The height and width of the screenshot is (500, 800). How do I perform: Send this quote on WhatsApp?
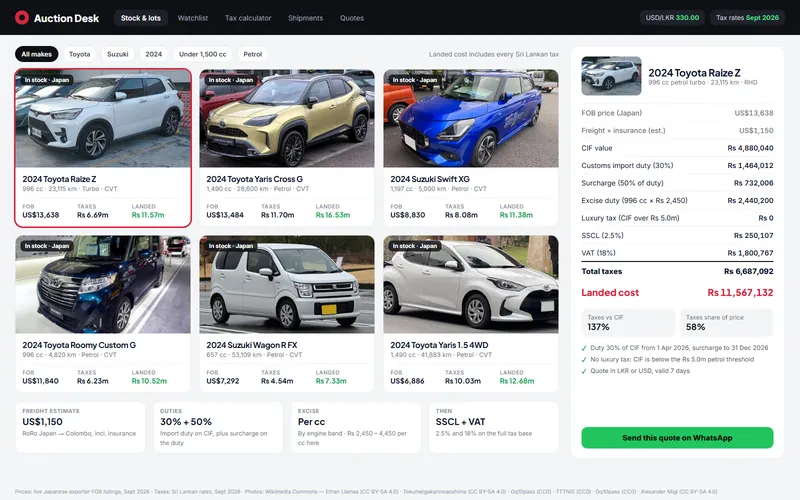click(677, 438)
